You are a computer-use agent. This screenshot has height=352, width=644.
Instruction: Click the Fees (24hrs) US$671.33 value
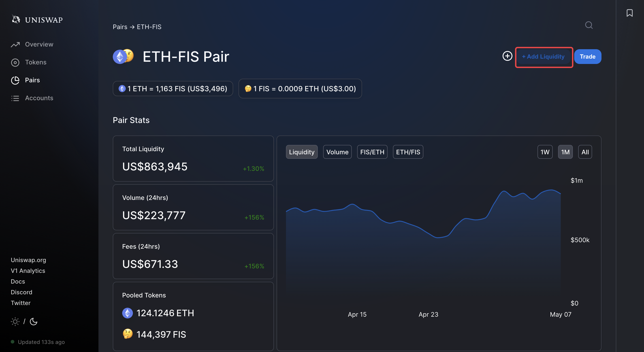pos(150,264)
